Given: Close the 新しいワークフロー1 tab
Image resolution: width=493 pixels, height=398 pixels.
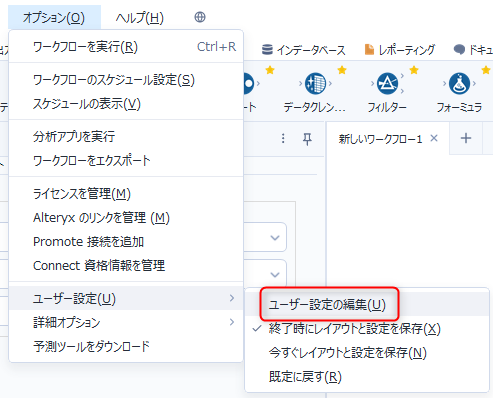Looking at the screenshot, I should point(434,138).
